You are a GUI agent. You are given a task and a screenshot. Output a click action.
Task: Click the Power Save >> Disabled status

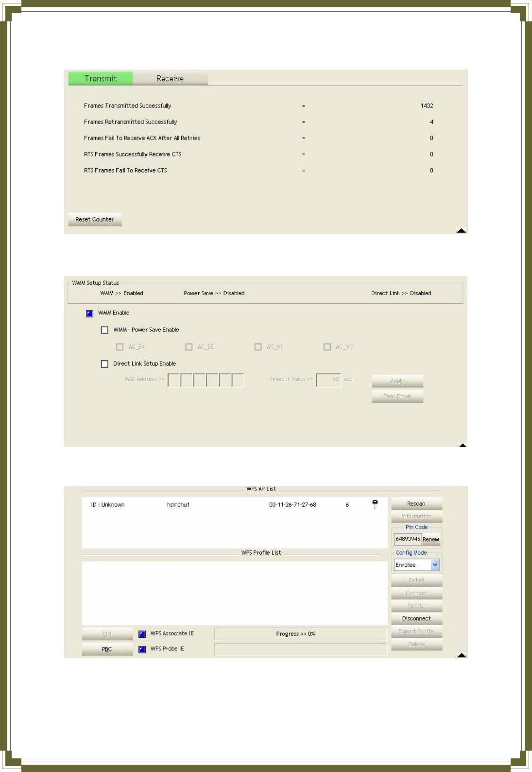tap(214, 293)
